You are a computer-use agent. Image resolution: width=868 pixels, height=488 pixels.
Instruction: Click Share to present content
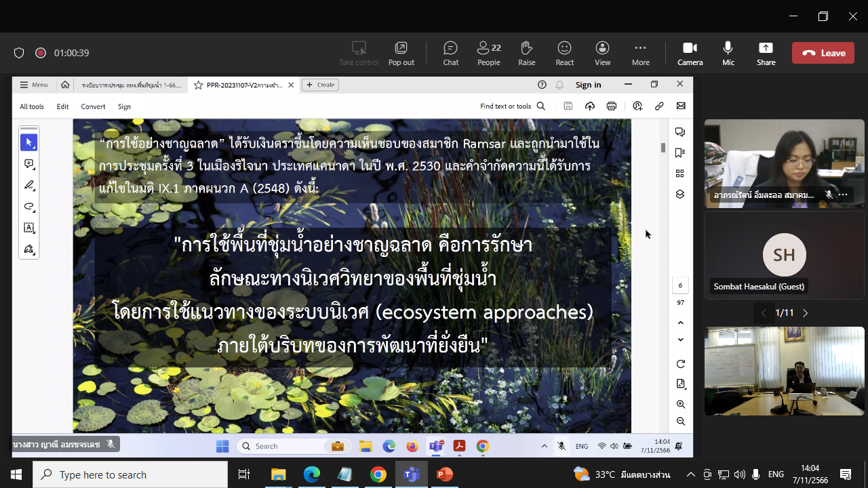point(766,53)
